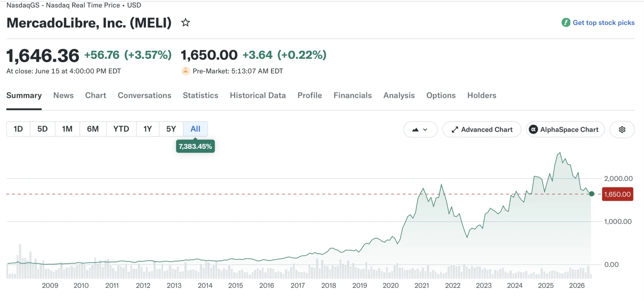Click the green current-price dot on chart
The image size is (644, 301).
tap(592, 194)
